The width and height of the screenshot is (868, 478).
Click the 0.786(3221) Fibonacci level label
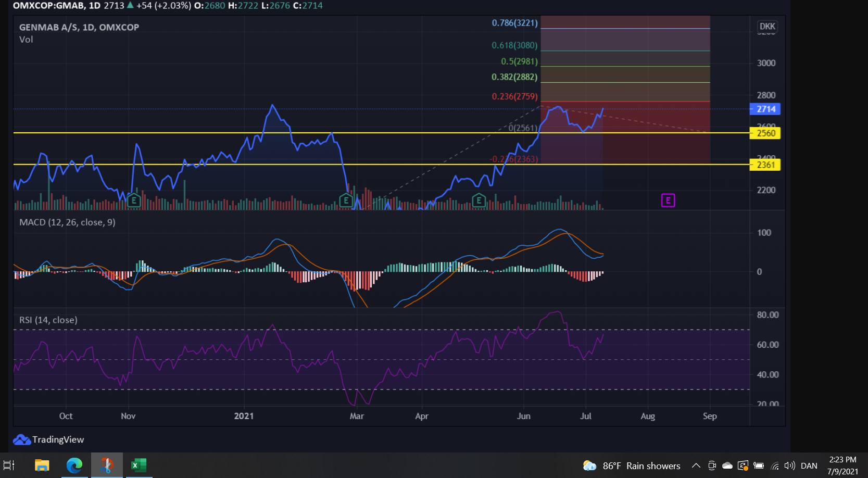click(514, 23)
